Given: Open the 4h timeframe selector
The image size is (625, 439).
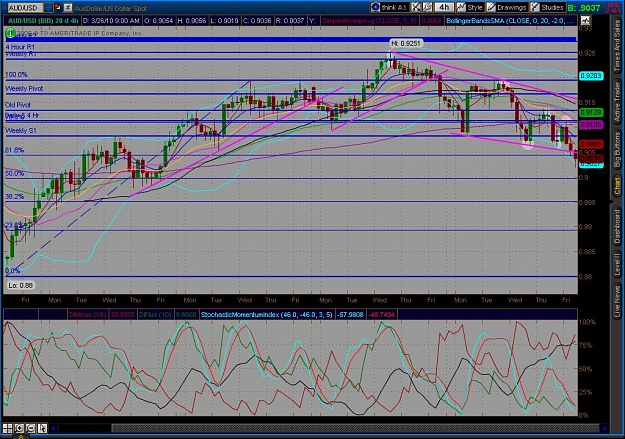Looking at the screenshot, I should point(444,7).
